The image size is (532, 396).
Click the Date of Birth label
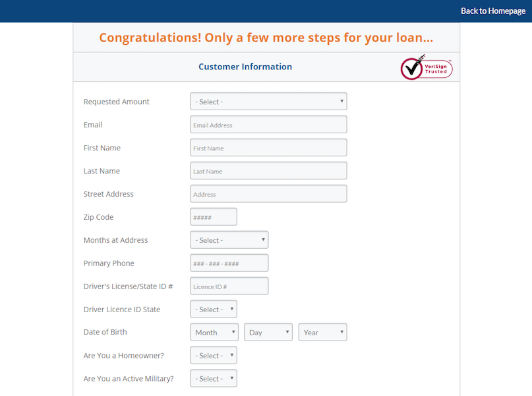[x=105, y=332]
